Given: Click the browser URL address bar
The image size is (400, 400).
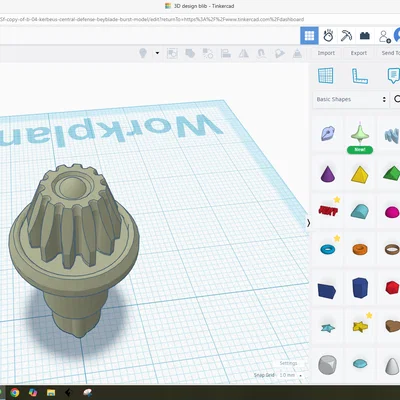Looking at the screenshot, I should (x=152, y=19).
